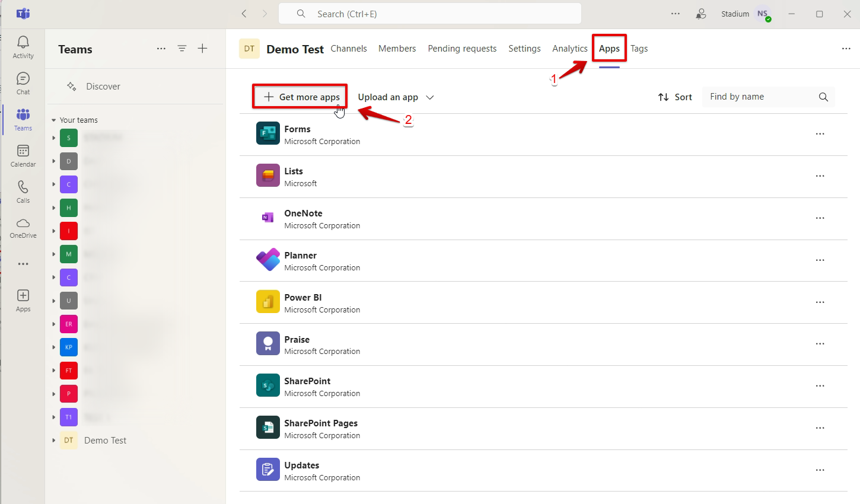Click the Get more apps button
This screenshot has width=860, height=504.
point(301,97)
